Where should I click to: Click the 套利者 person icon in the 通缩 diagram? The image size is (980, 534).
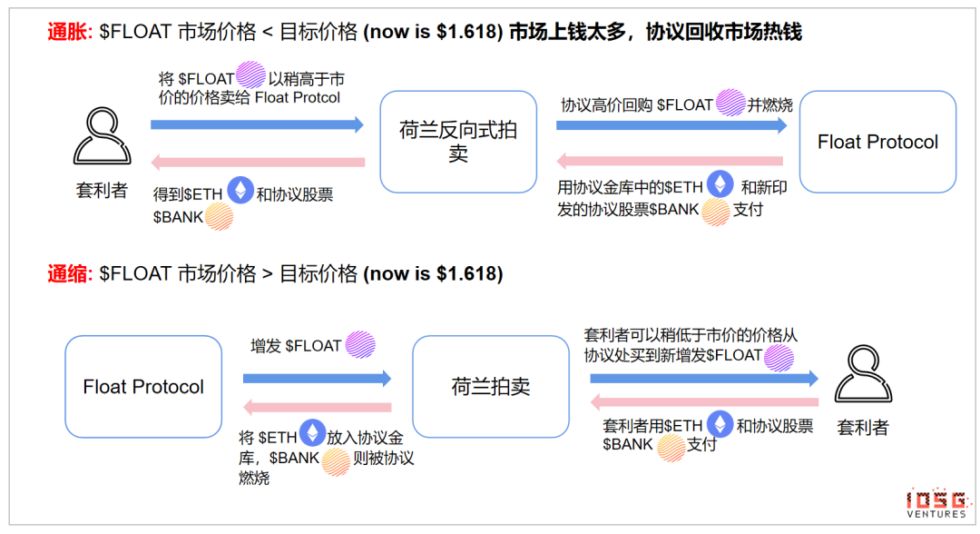tap(863, 374)
